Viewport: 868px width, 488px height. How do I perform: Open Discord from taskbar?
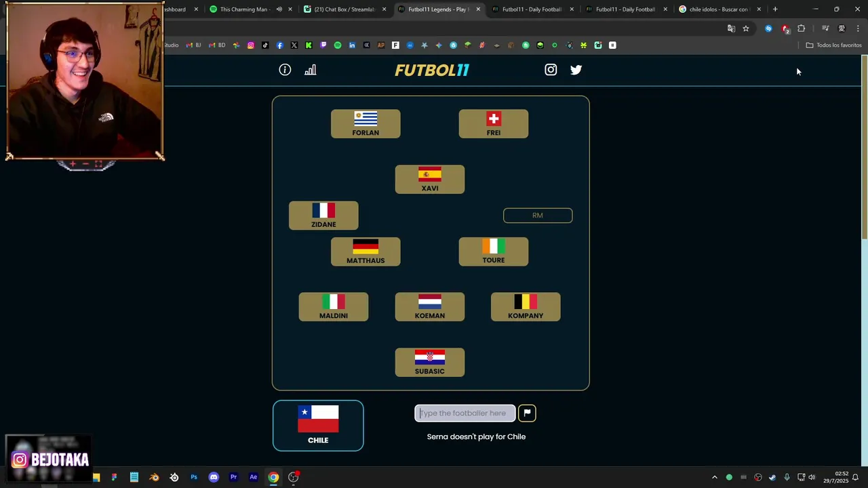click(214, 477)
